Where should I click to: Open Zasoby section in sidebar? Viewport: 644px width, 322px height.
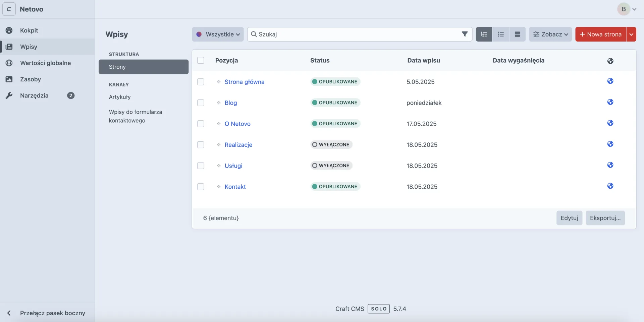pos(30,79)
